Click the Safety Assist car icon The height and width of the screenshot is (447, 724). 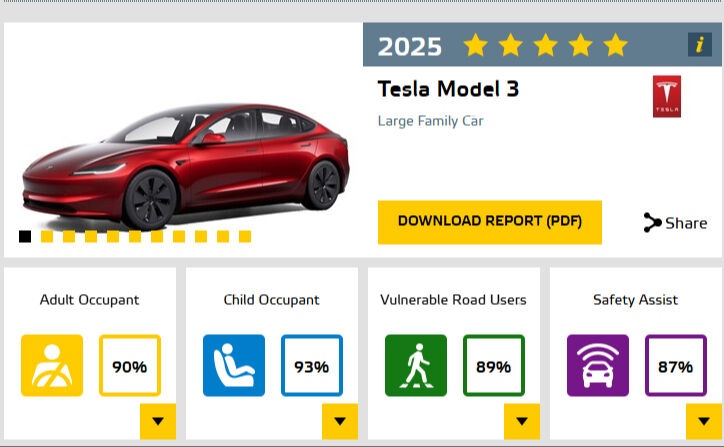pyautogui.click(x=598, y=365)
